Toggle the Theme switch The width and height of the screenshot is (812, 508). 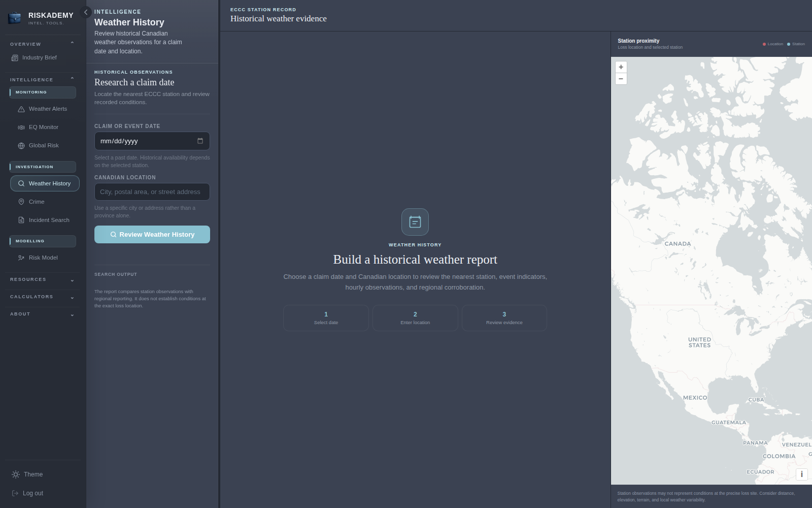pos(27,474)
